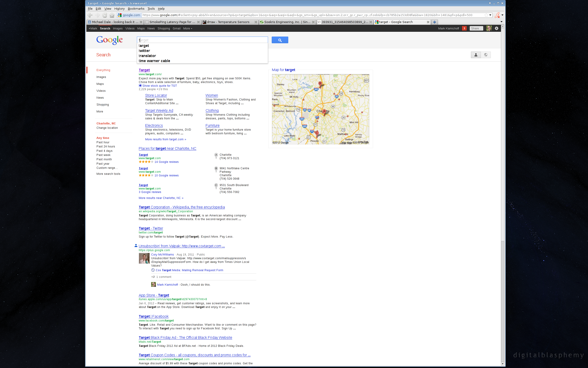Click the Cox Target Media link icon

(153, 270)
